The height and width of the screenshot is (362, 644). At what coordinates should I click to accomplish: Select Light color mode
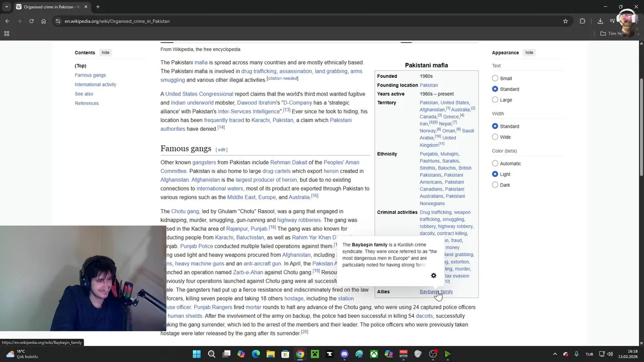495,174
